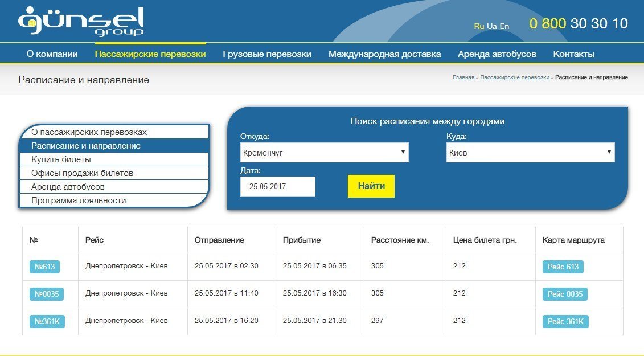
Task: Select Международная доставка navigation item
Action: tap(385, 53)
